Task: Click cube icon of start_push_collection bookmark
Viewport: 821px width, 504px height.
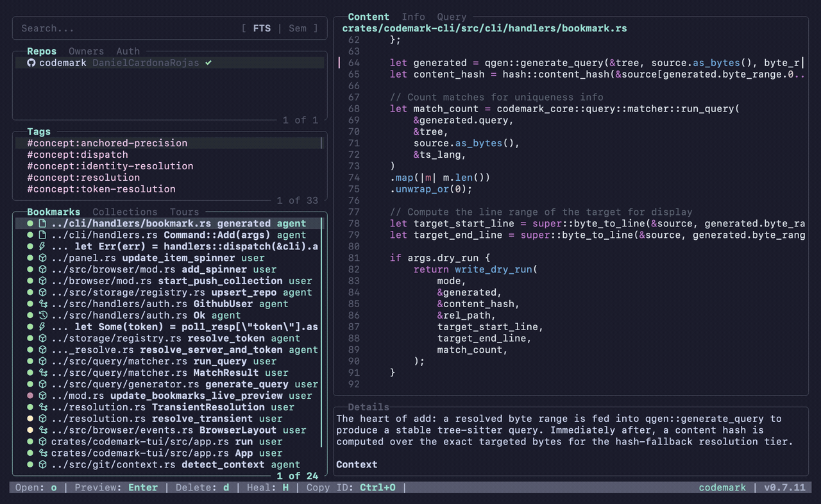Action: [x=42, y=281]
